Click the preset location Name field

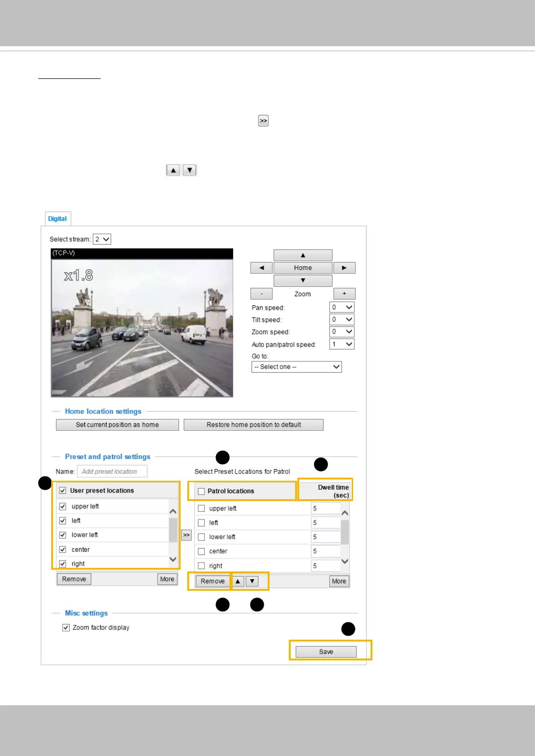tap(112, 471)
